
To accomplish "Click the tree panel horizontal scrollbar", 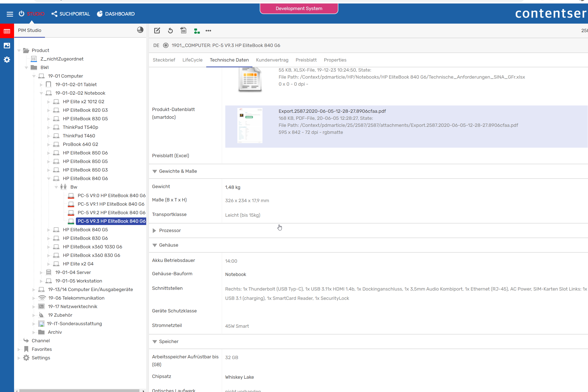I will 79,390.
